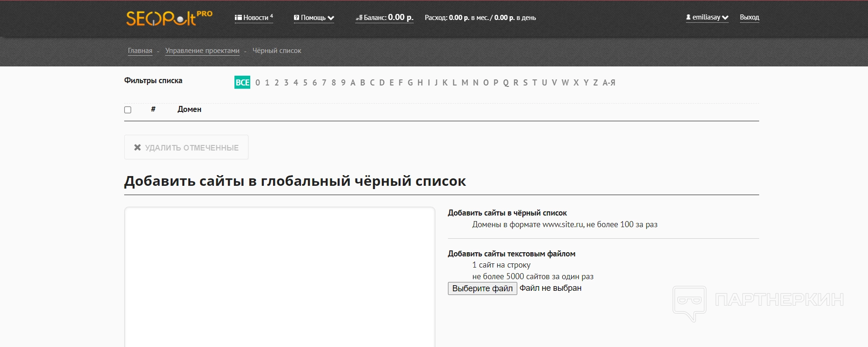The height and width of the screenshot is (347, 868).
Task: Filter domains by letter L
Action: click(x=455, y=83)
